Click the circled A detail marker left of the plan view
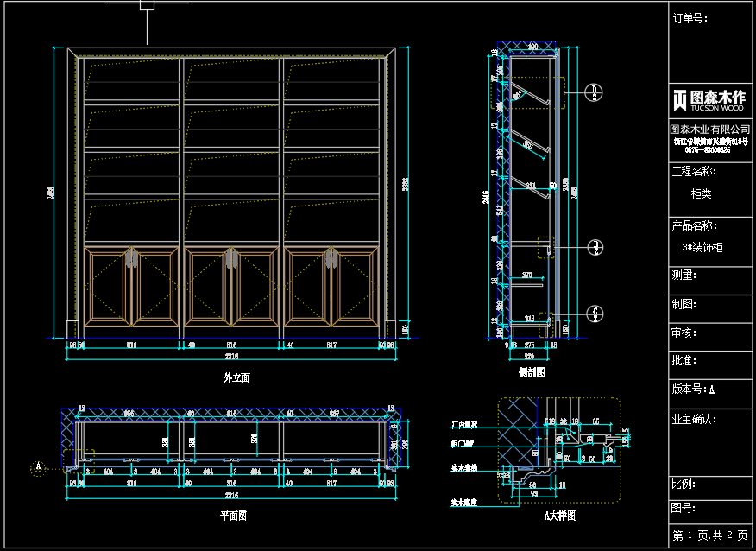 (x=37, y=467)
